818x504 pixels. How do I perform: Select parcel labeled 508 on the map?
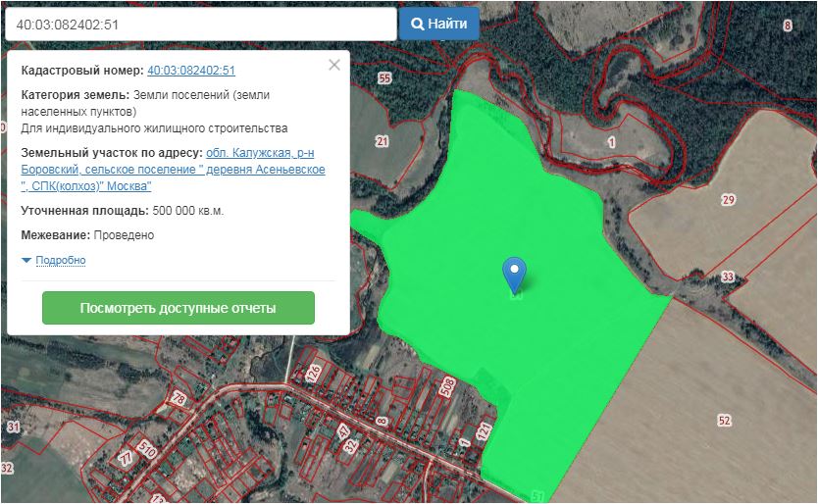point(447,388)
